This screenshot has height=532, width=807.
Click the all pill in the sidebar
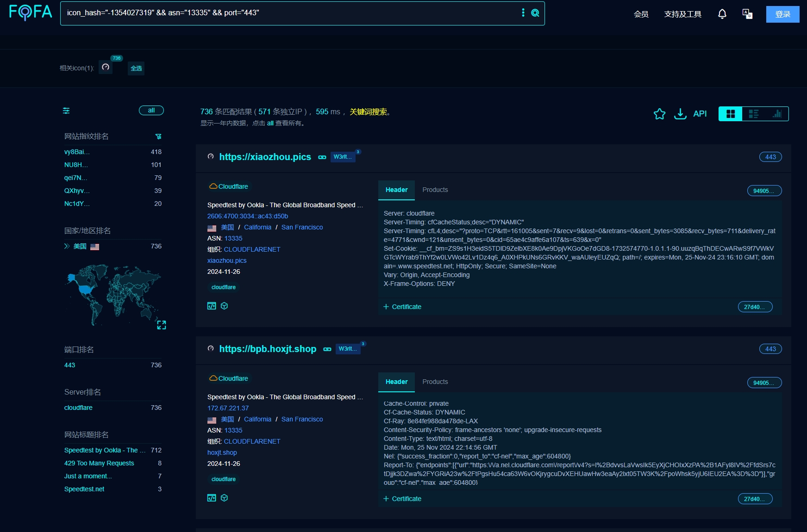pos(151,111)
